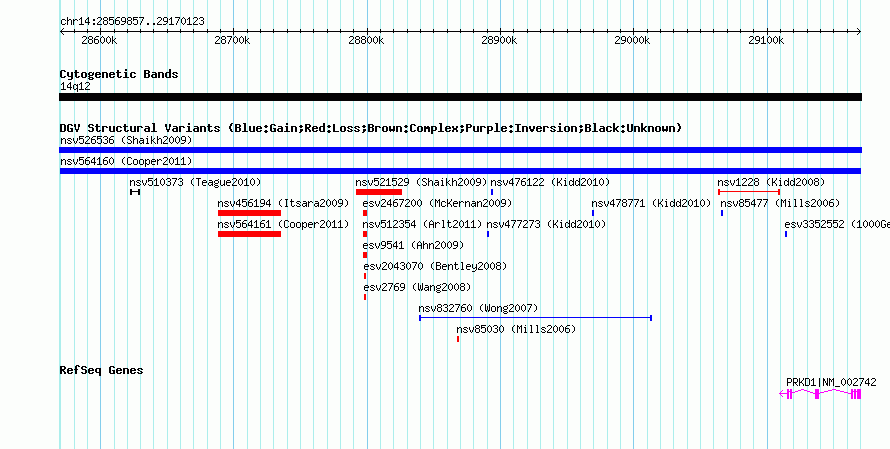
Task: Open nsv85477 (Mills2006) variant label
Action: point(780,203)
